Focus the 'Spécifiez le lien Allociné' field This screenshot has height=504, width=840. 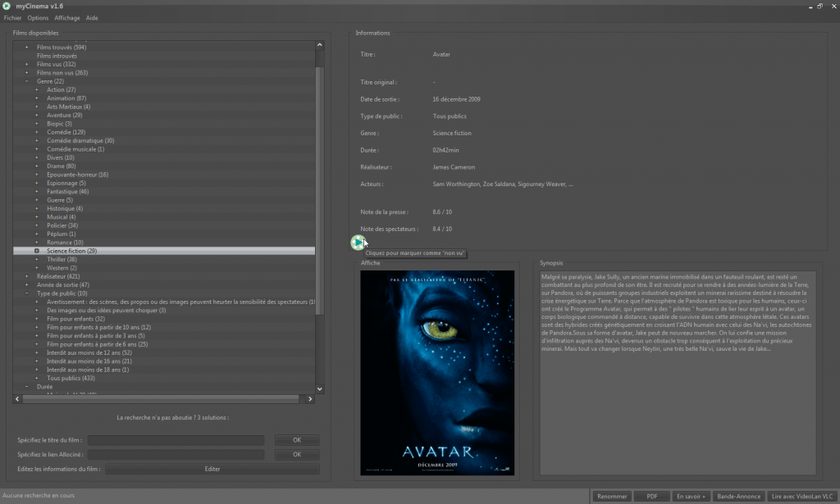coord(176,455)
